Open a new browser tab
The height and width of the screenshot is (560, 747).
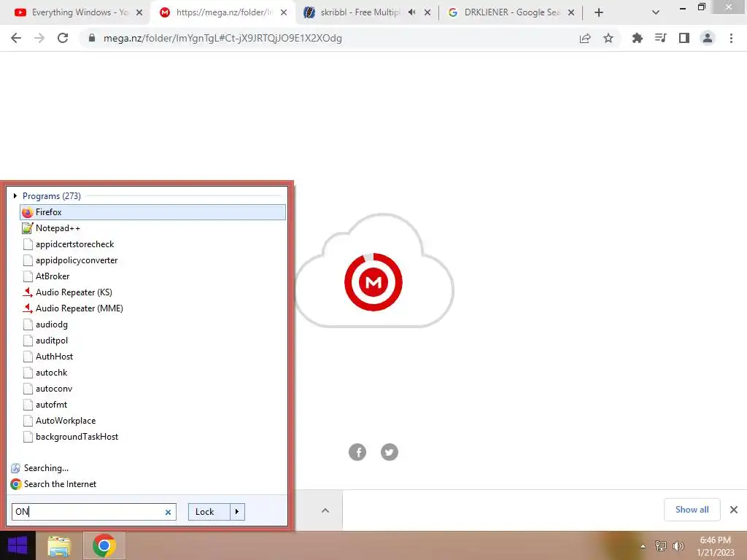pos(599,12)
